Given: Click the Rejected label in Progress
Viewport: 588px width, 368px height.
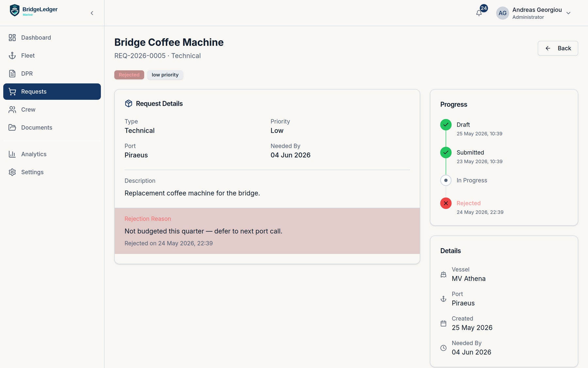Looking at the screenshot, I should (468, 203).
